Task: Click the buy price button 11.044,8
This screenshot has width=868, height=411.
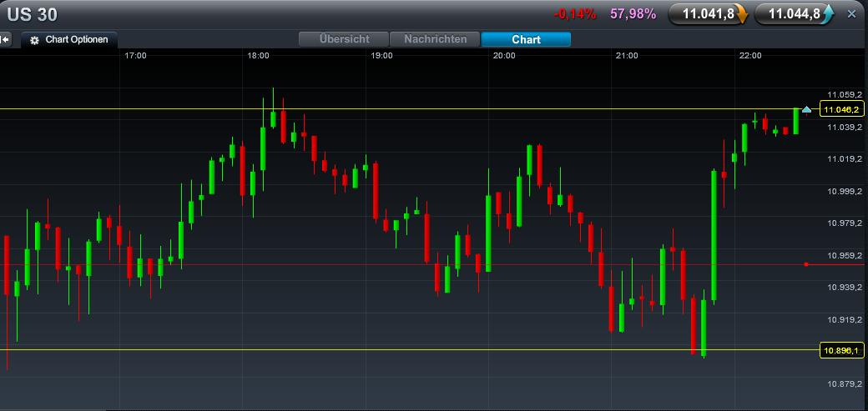Action: pyautogui.click(x=795, y=14)
